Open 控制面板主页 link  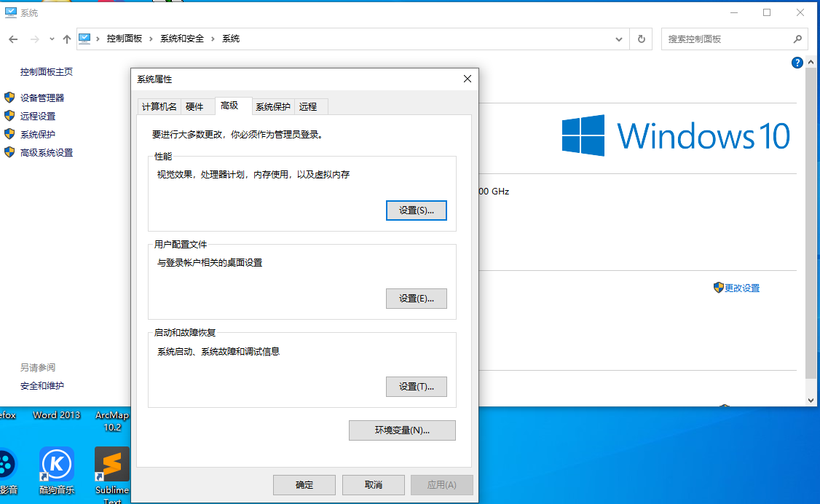(47, 71)
